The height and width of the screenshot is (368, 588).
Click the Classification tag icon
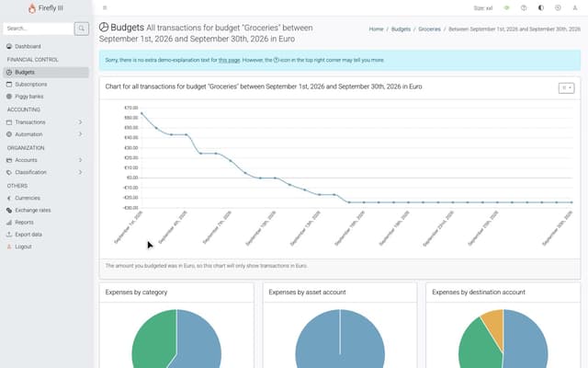click(9, 172)
